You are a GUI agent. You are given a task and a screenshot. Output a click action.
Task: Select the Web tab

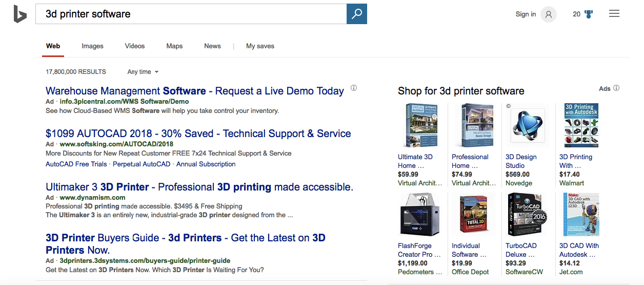pyautogui.click(x=53, y=46)
